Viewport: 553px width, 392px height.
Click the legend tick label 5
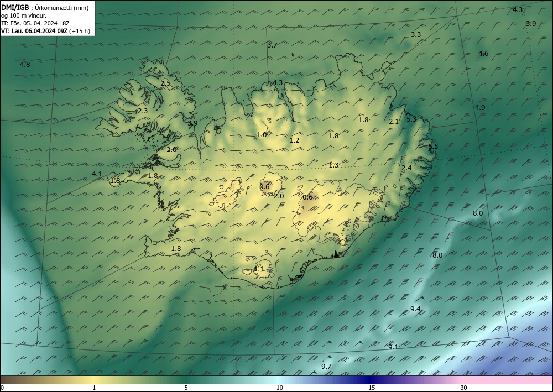point(186,388)
